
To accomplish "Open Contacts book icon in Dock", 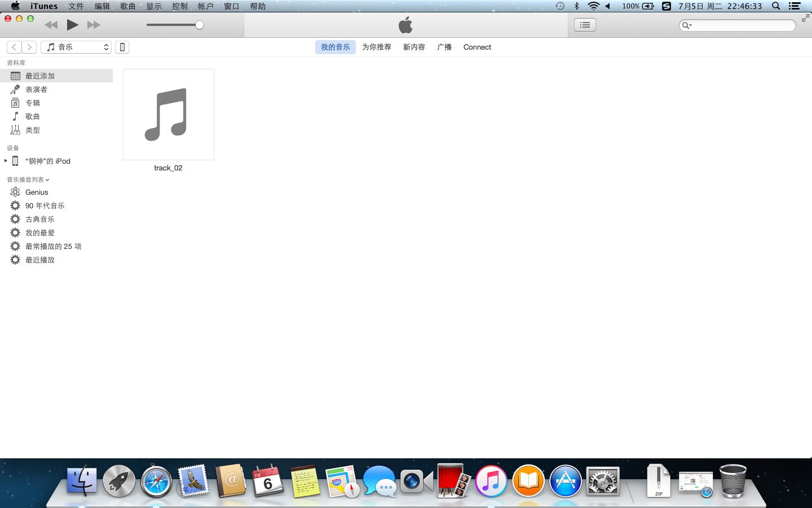I will [231, 481].
